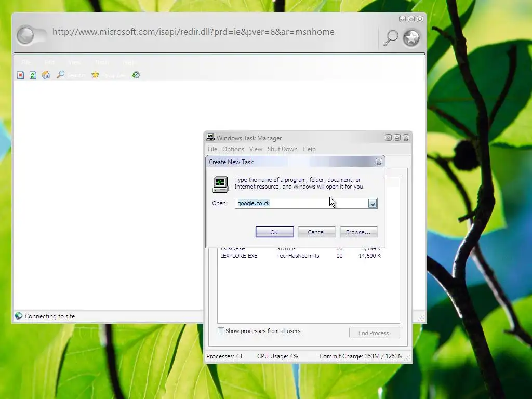Open the Help menu in Task Manager
Screen dimensions: 532x399
tap(309, 149)
